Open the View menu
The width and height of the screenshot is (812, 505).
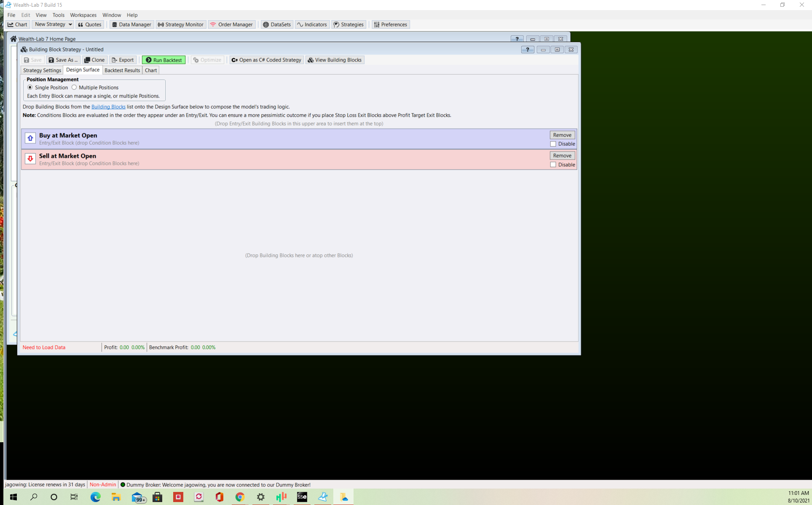point(41,15)
